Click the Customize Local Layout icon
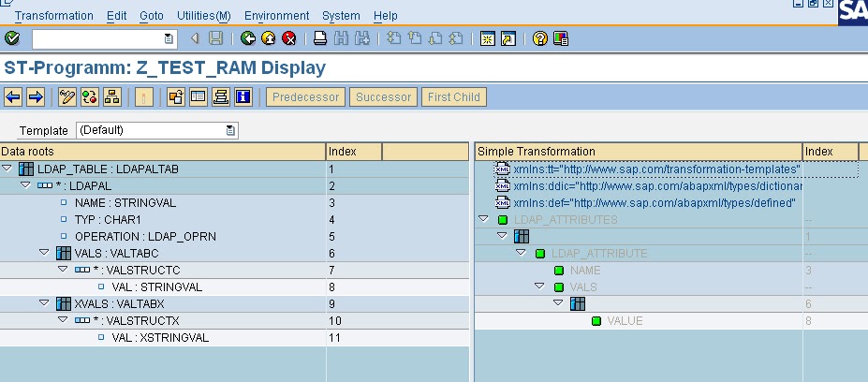868x382 pixels. coord(561,38)
